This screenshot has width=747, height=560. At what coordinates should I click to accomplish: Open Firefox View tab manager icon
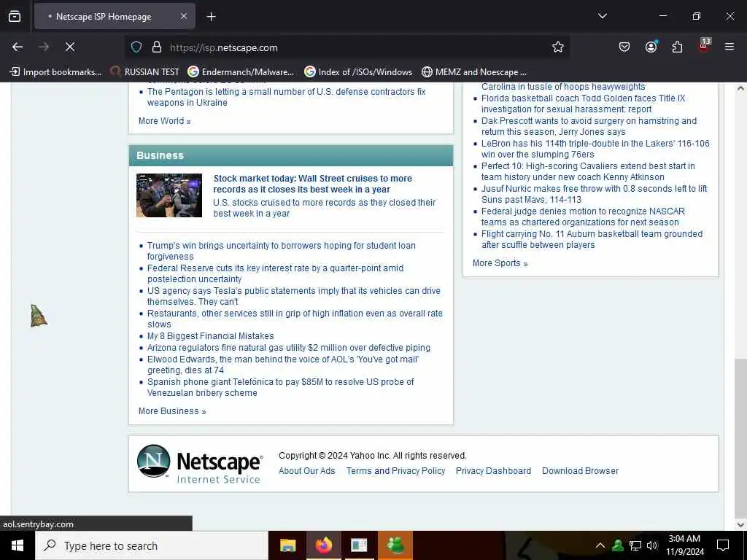15,17
